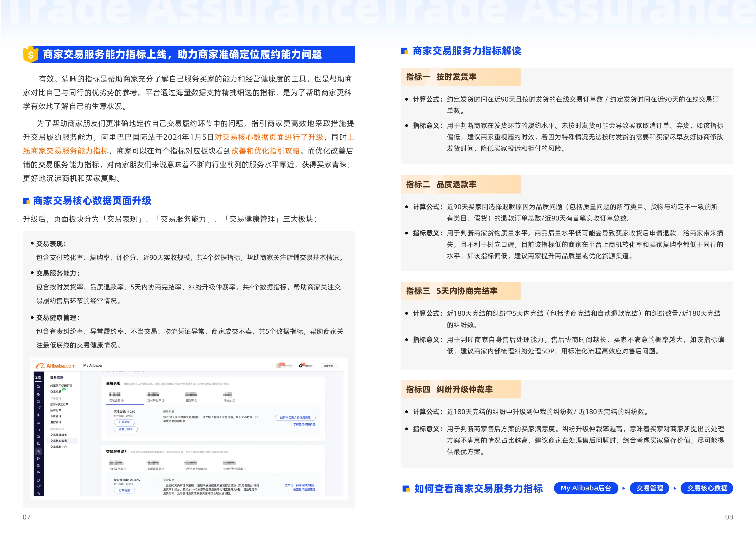Screen dimensions: 756x535
Task: Click the embedded Alibaba dashboard screenshot
Action: pyautogui.click(x=189, y=429)
